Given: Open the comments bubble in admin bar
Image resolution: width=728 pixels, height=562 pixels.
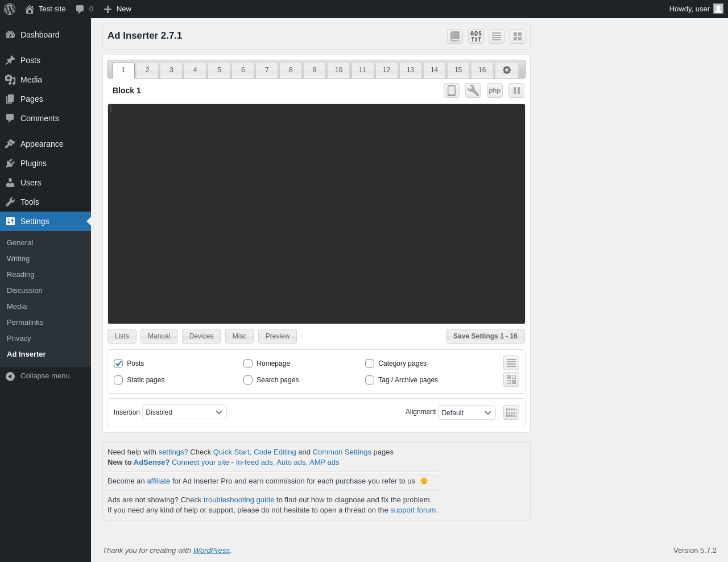Looking at the screenshot, I should [84, 9].
